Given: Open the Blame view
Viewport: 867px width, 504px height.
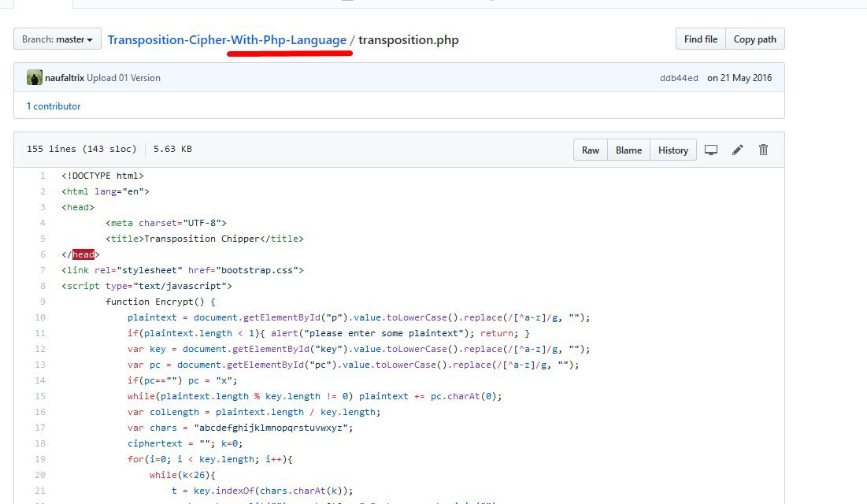Looking at the screenshot, I should (628, 150).
